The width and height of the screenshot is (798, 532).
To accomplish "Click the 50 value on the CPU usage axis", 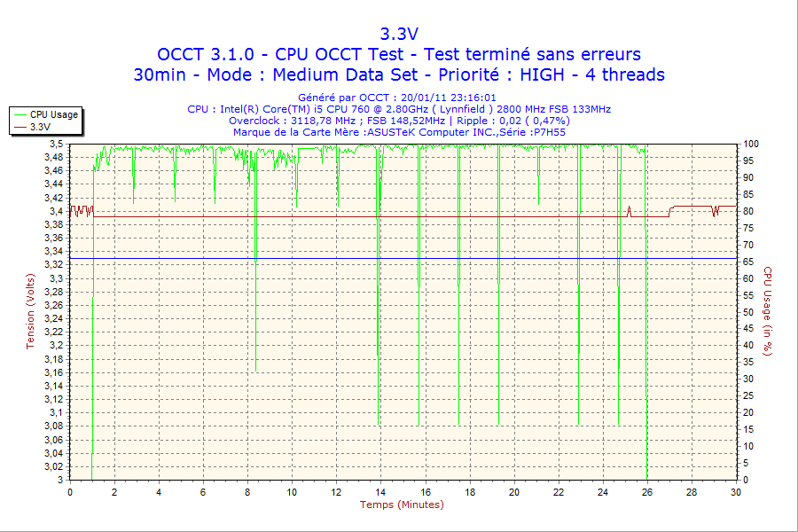I will pyautogui.click(x=747, y=312).
